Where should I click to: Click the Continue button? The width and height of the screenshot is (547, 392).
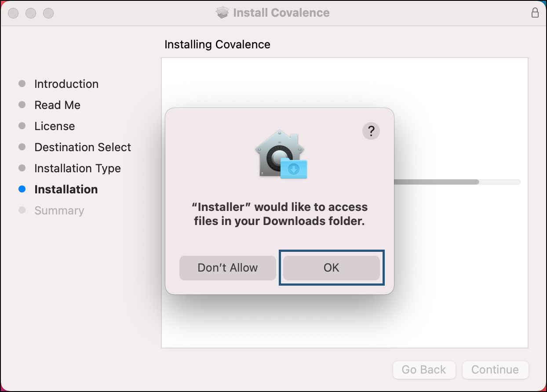coord(495,370)
